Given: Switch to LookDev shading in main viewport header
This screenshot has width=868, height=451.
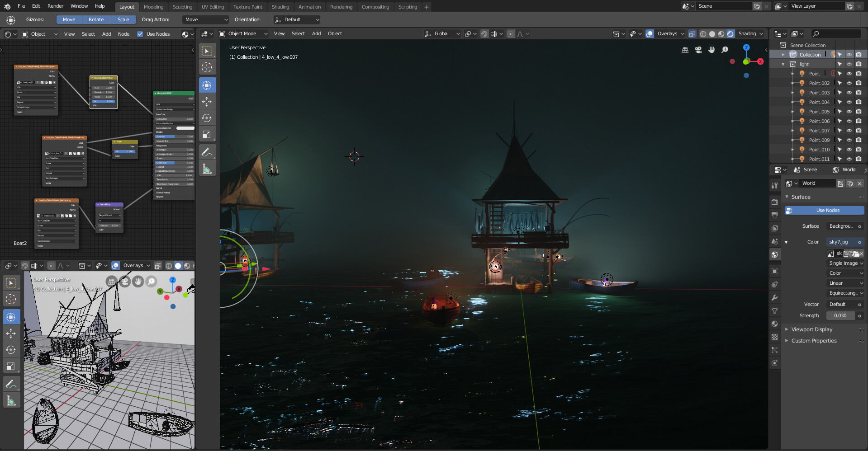Looking at the screenshot, I should tap(721, 34).
